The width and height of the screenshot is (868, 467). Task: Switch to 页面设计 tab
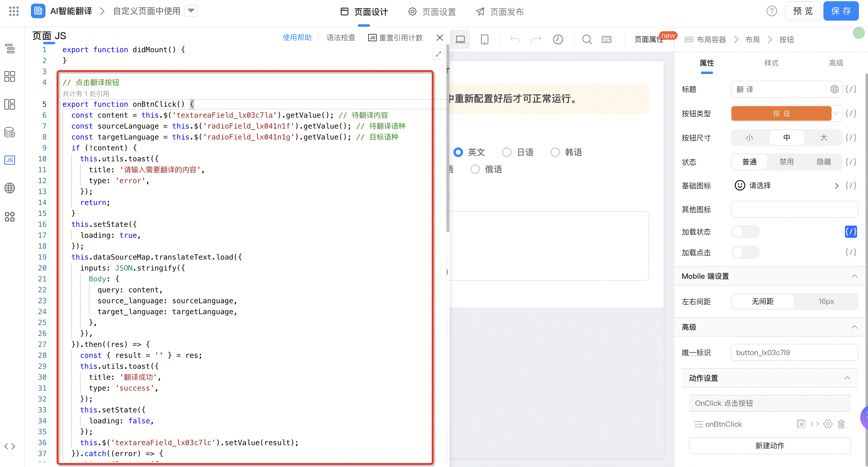pos(364,12)
